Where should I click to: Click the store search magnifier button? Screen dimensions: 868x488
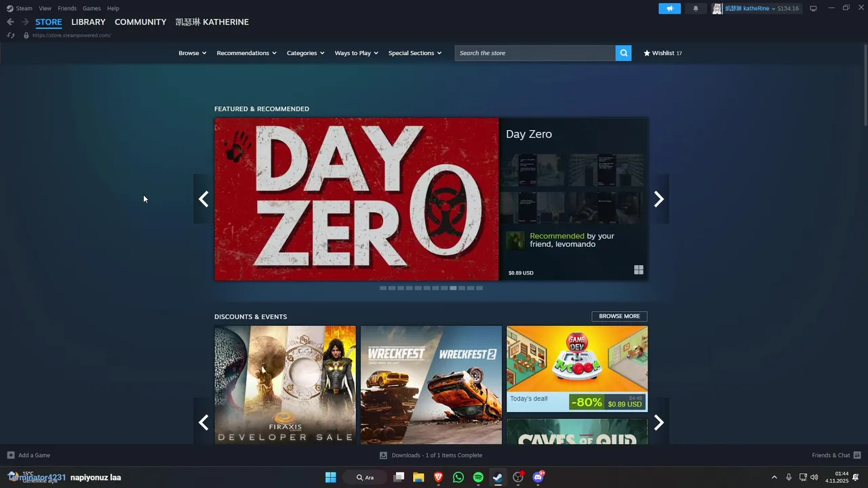[623, 53]
